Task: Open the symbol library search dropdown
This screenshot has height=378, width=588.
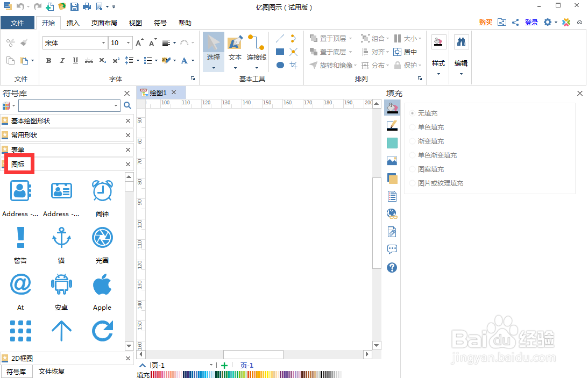Action: (x=116, y=105)
